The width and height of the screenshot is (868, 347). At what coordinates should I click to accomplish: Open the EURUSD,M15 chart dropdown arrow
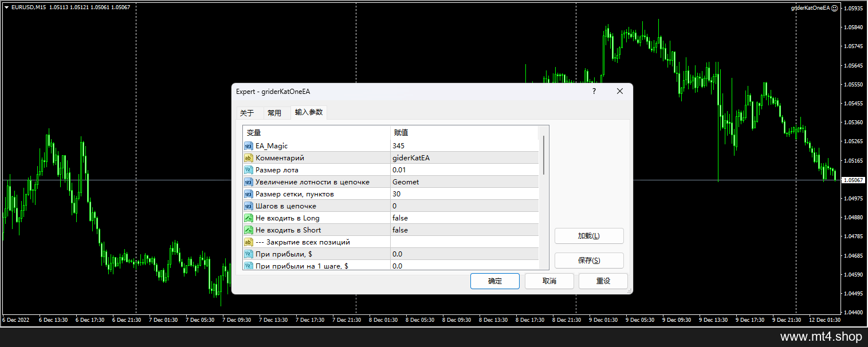6,7
